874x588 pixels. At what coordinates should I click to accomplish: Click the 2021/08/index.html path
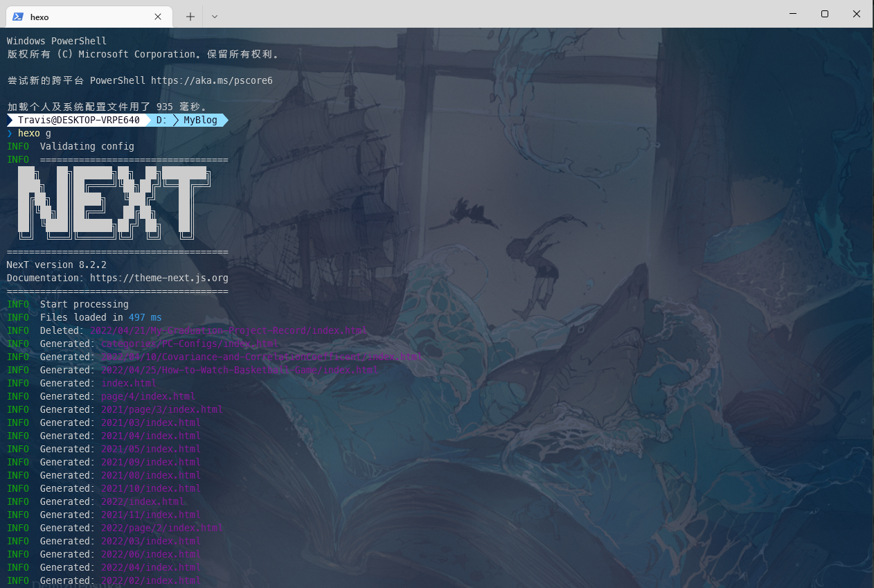coord(151,475)
